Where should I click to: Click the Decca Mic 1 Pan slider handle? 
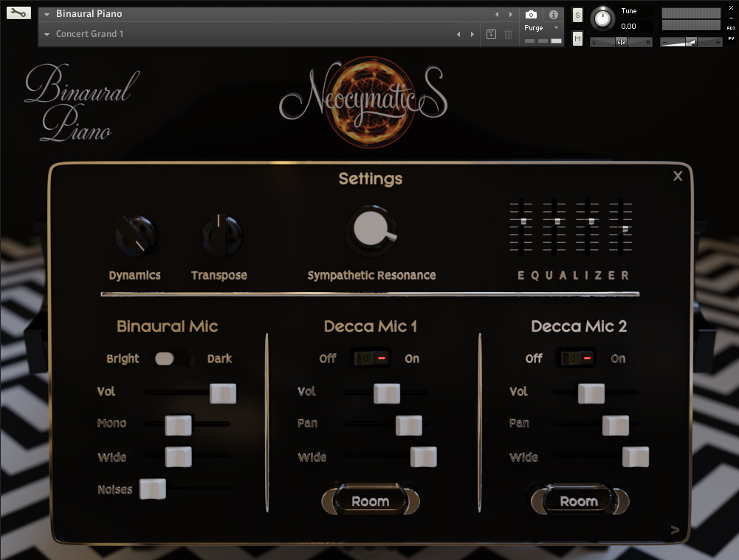409,425
